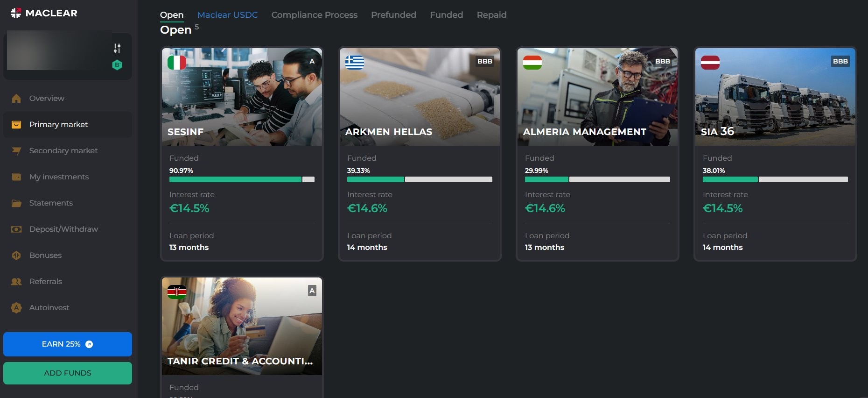The image size is (868, 398).
Task: Open the SESINF project image
Action: click(242, 97)
